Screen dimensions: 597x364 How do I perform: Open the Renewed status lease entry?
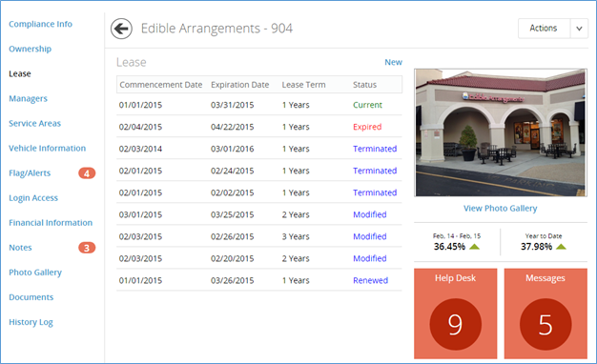(x=258, y=280)
